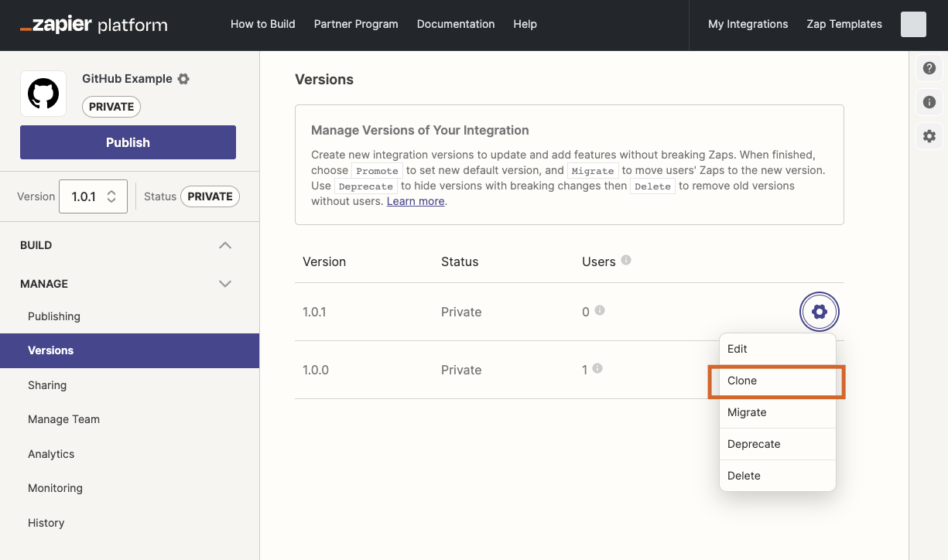Collapse the BUILD section
Viewport: 948px width, 560px height.
(x=225, y=245)
